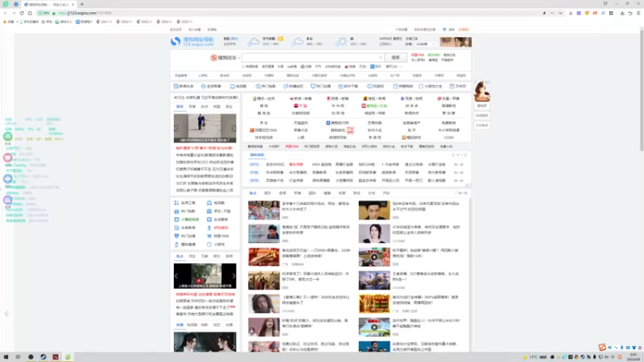Click the cartoon avatar floating at right
The height and width of the screenshot is (362, 644).
tap(481, 91)
